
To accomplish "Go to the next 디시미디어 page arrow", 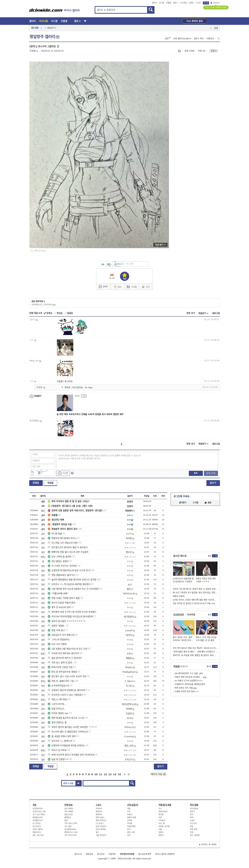I will click(216, 615).
